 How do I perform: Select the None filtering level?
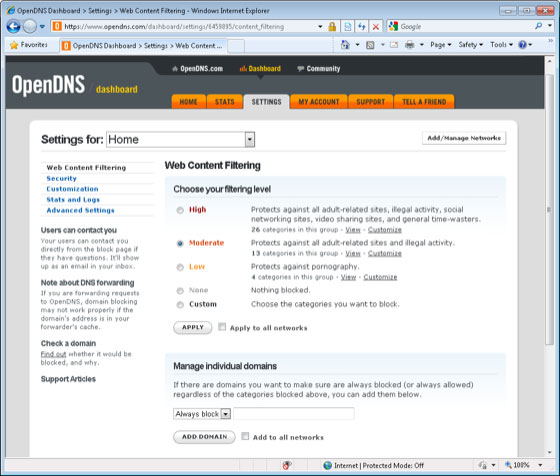(x=180, y=291)
